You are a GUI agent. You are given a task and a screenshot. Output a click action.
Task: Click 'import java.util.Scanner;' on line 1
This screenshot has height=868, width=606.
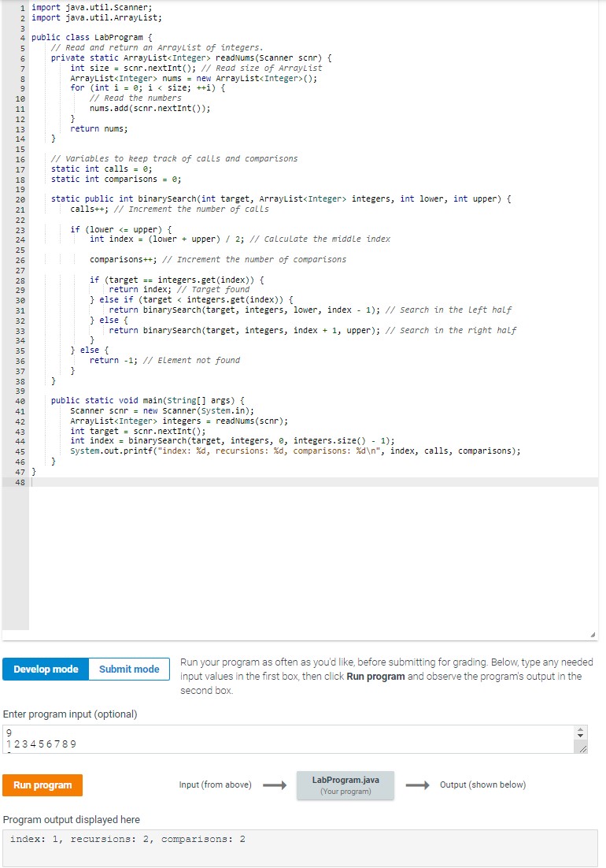[92, 7]
